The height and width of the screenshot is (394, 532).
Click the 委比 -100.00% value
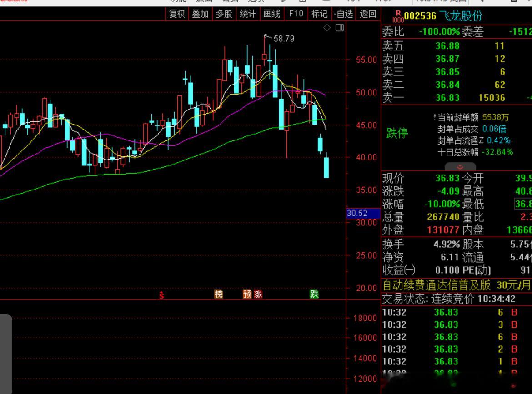(x=439, y=32)
